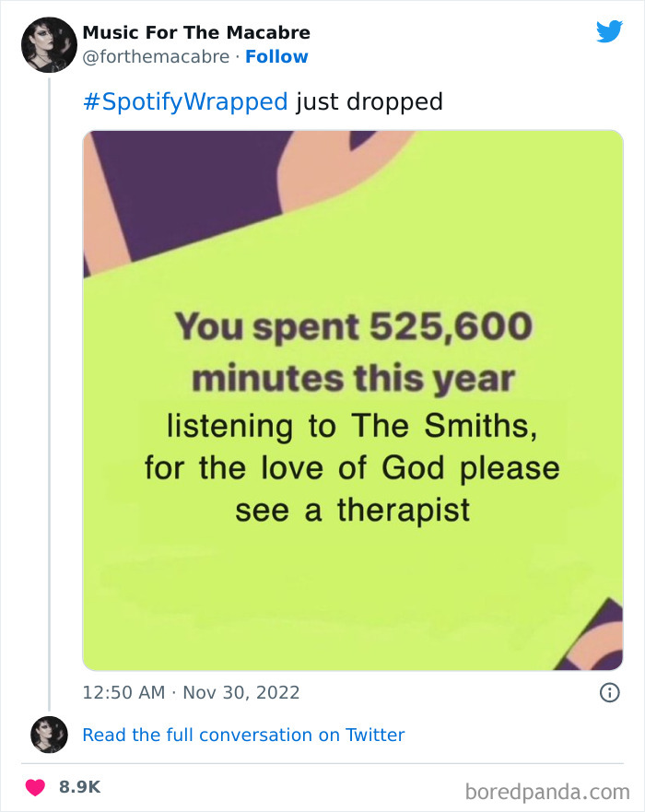Screen dimensions: 645x812
Task: Click 'Read the full conversation on Twitter'
Action: point(243,735)
